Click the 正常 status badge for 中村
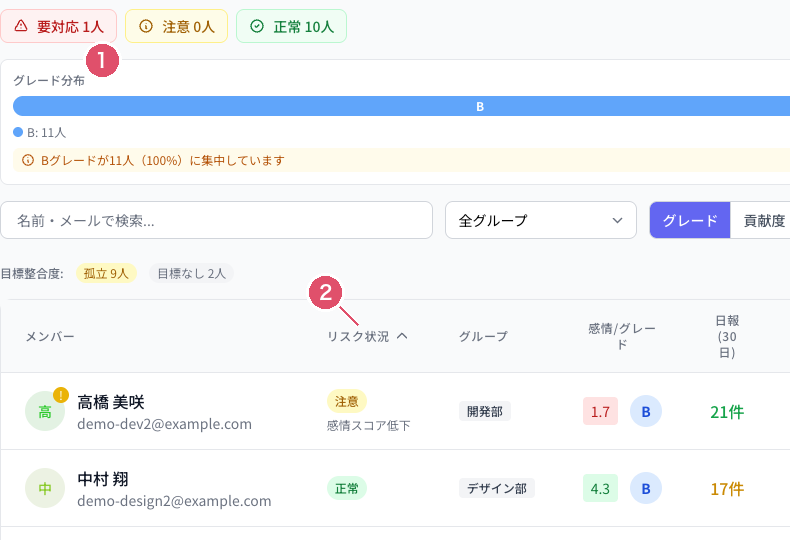 tap(347, 488)
